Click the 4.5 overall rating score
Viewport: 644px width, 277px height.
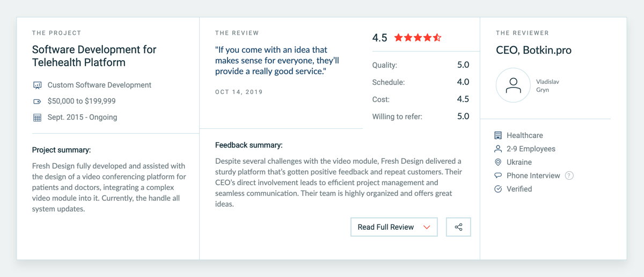click(x=379, y=38)
